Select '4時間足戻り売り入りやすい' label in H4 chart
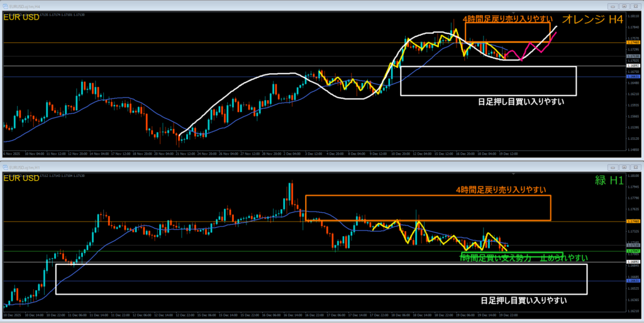Viewport: 644px width, 323px height. click(507, 18)
